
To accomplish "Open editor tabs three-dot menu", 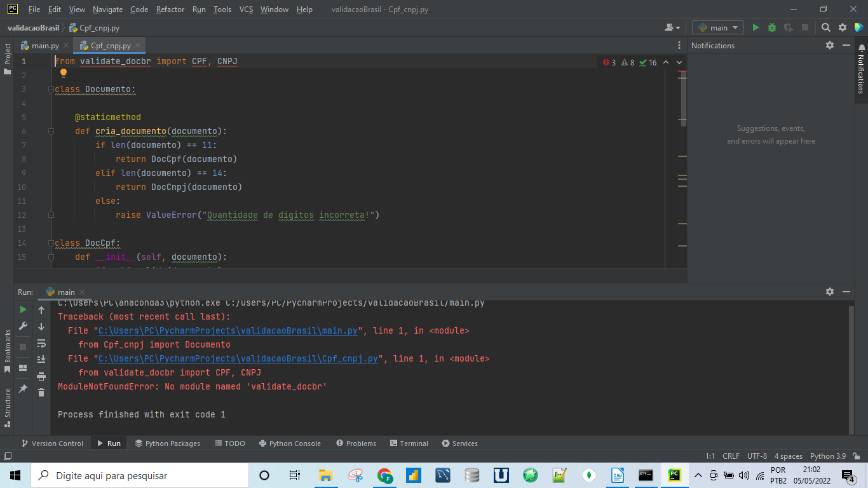I will coord(679,45).
